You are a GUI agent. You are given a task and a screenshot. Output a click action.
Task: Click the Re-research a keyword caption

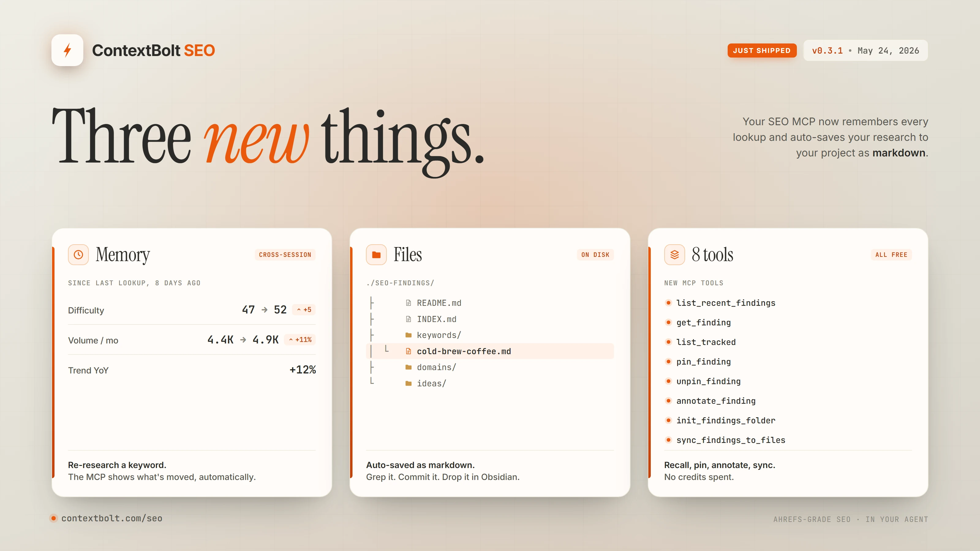(x=117, y=465)
